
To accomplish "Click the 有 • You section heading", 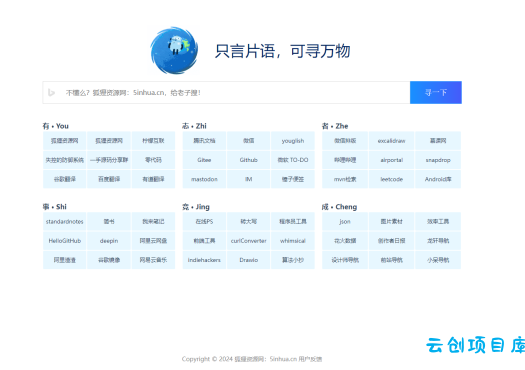I will click(56, 126).
